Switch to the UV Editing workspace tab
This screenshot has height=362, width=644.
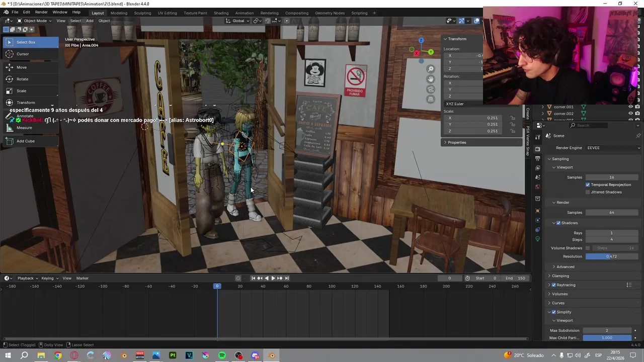[x=167, y=13]
